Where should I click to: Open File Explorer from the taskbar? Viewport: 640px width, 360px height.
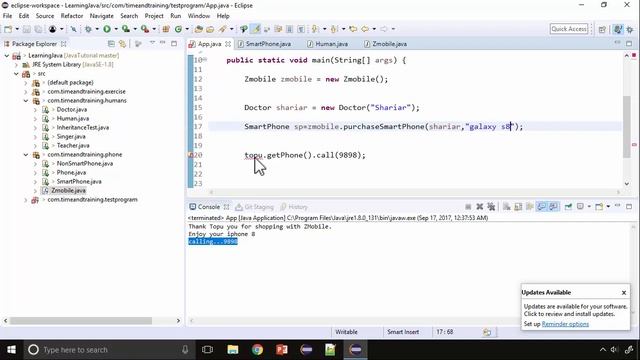[x=233, y=350]
